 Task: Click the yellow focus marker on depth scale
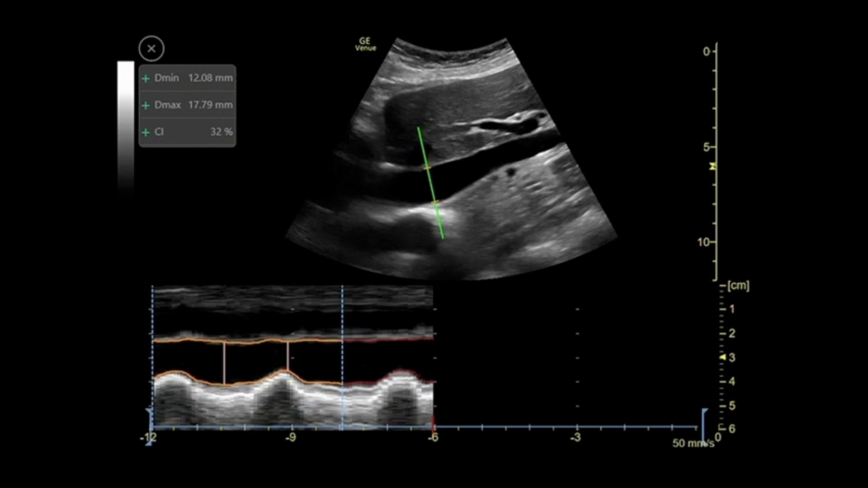click(712, 166)
